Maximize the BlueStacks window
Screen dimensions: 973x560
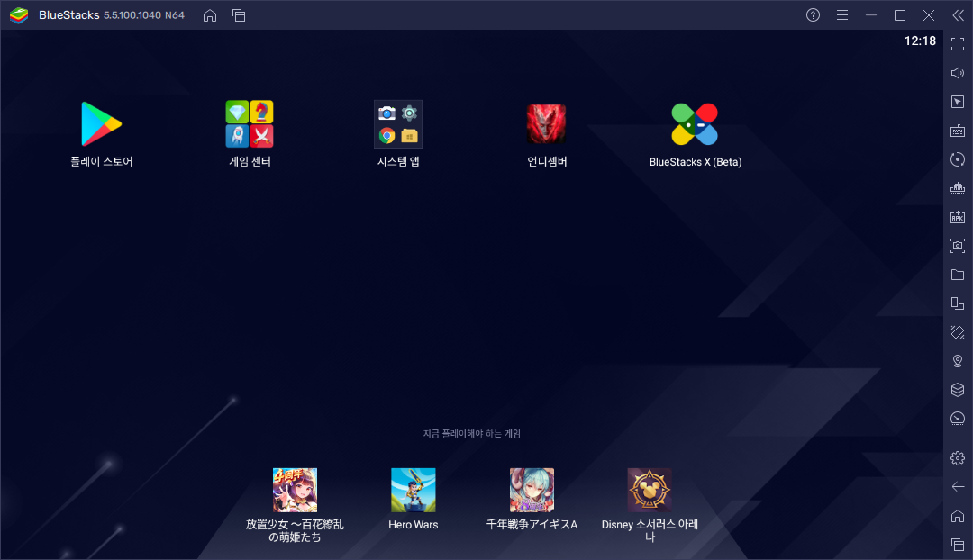pyautogui.click(x=900, y=15)
